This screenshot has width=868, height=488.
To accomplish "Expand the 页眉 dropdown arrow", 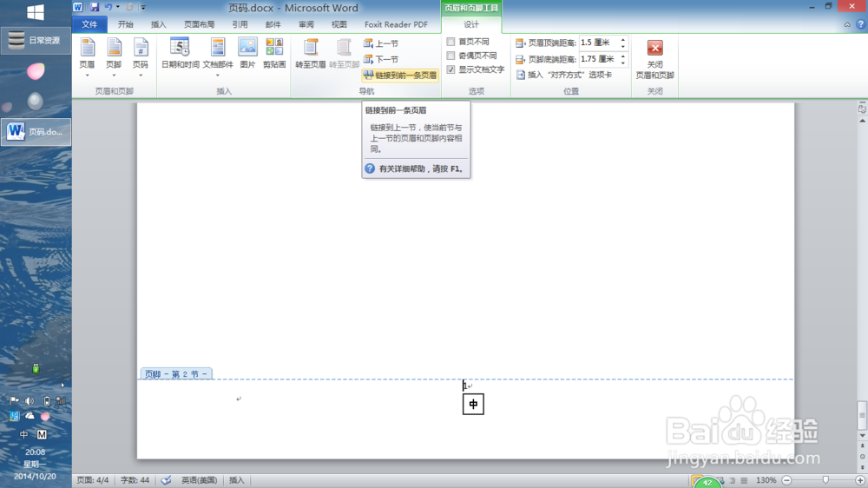I will [x=87, y=76].
